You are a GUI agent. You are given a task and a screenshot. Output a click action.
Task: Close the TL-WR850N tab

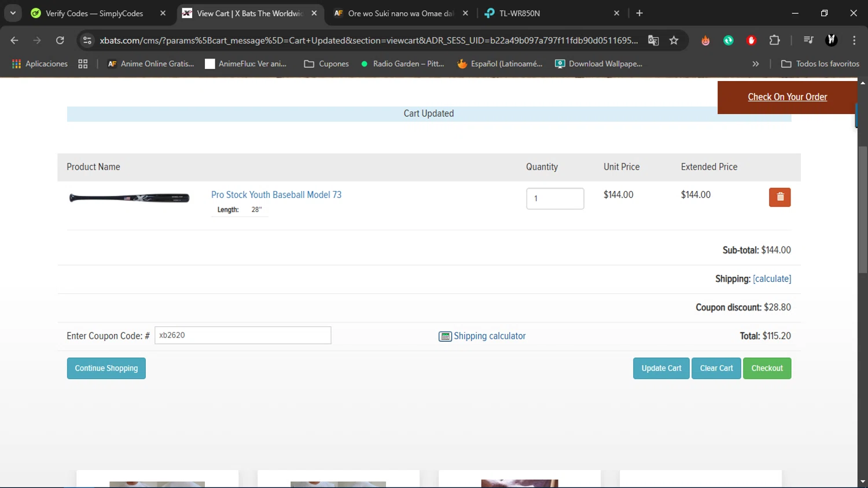click(x=616, y=13)
